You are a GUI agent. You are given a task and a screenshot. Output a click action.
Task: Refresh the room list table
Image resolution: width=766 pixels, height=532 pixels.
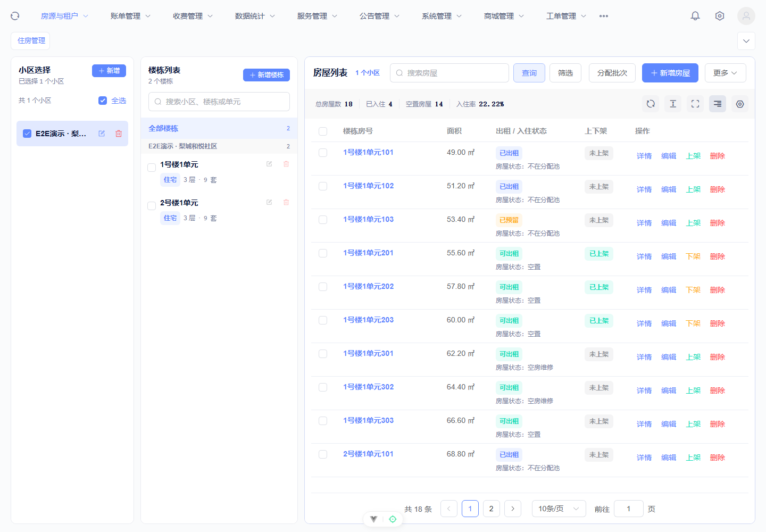tap(651, 104)
